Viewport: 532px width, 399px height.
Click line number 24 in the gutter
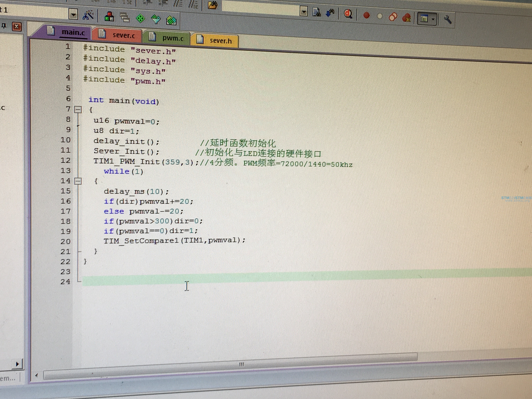tap(65, 282)
